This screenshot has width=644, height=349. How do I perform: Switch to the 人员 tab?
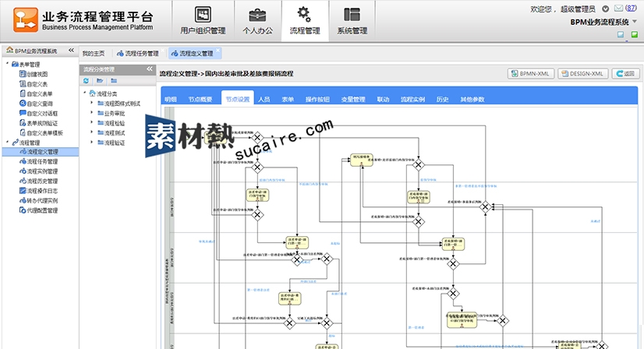coord(264,100)
